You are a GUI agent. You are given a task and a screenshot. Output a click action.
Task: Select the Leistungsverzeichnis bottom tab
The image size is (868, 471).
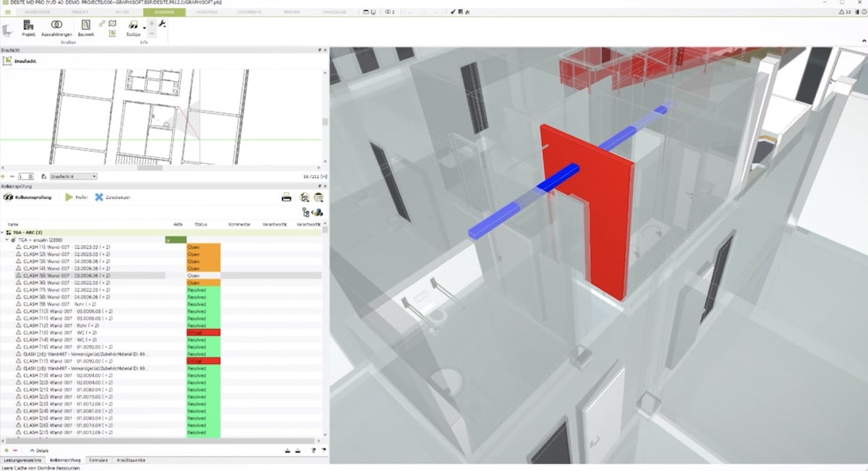point(22,460)
